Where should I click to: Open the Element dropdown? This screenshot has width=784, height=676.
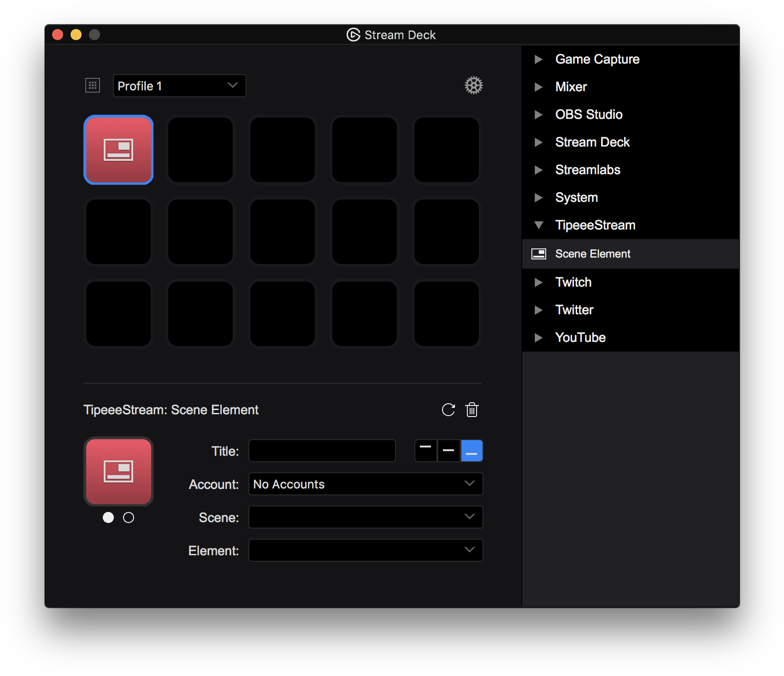click(365, 550)
